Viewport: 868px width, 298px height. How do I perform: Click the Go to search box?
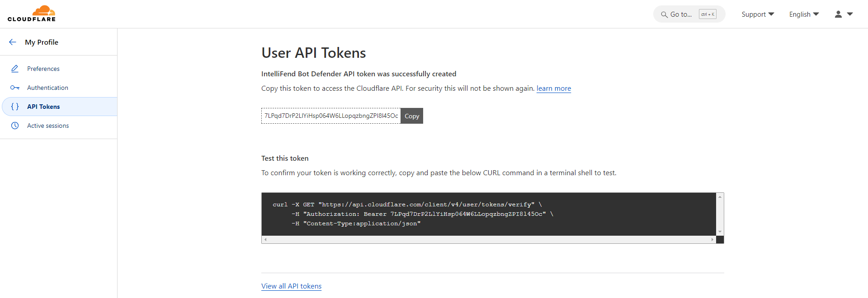689,14
